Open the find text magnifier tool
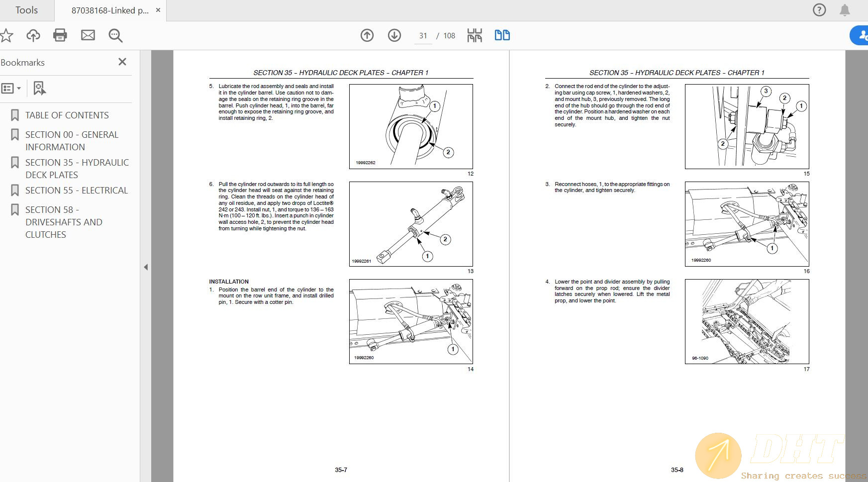868x482 pixels. [x=115, y=35]
